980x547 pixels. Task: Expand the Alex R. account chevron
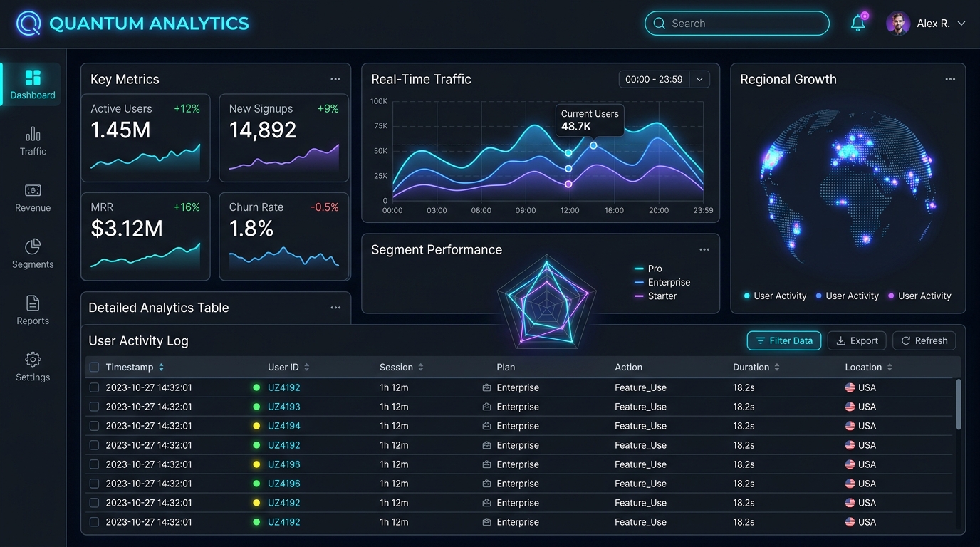tap(961, 24)
